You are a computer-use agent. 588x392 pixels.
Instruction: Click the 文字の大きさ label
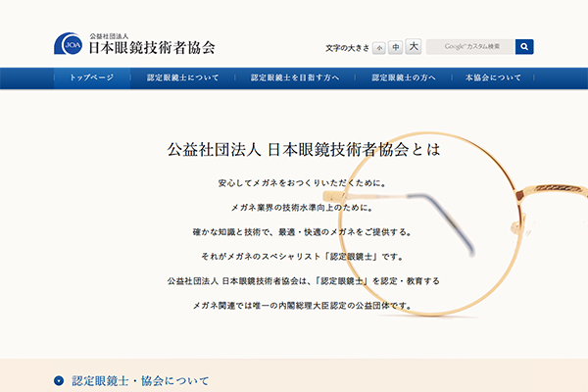click(x=347, y=48)
